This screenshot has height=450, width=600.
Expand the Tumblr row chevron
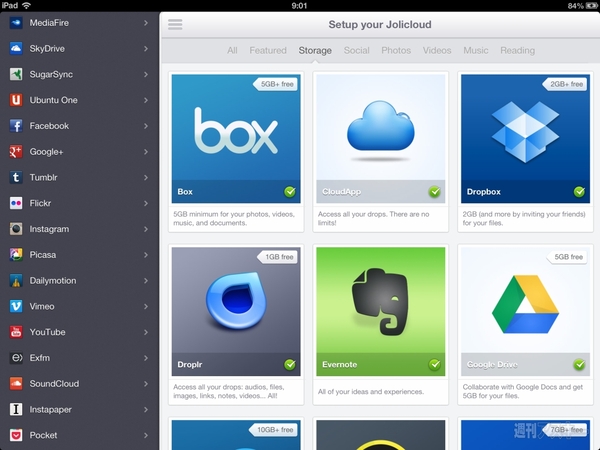pyautogui.click(x=146, y=178)
